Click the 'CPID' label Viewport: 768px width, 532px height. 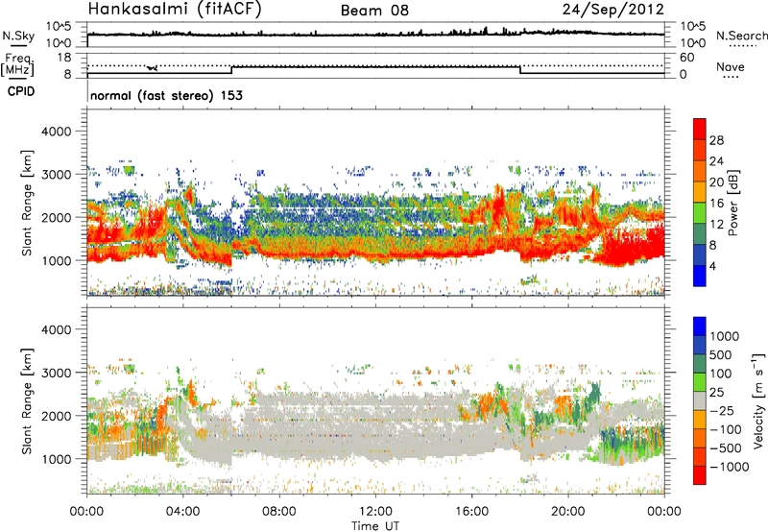(x=21, y=91)
